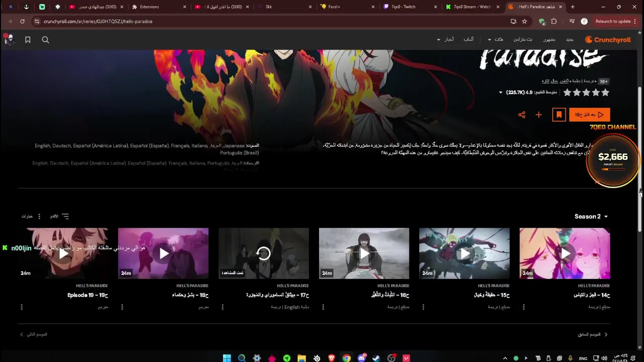Expand the average rating 4.9 dropdown
The image size is (644, 362).
pos(501,93)
